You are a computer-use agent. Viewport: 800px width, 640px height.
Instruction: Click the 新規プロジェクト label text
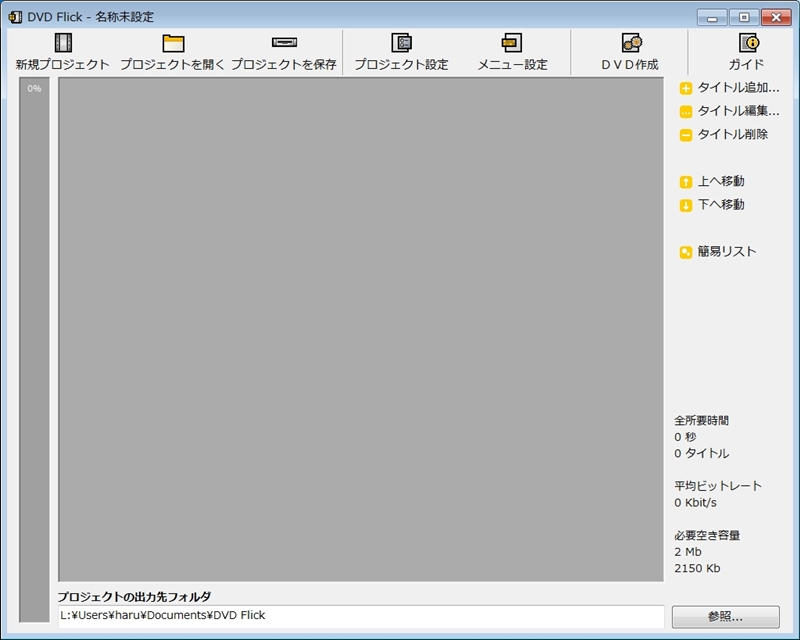(x=63, y=65)
